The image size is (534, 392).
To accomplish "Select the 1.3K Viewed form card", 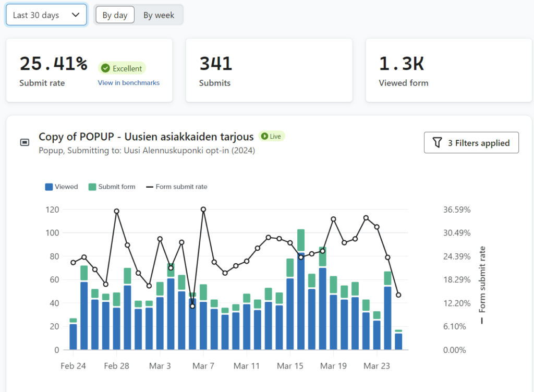I will [x=448, y=70].
